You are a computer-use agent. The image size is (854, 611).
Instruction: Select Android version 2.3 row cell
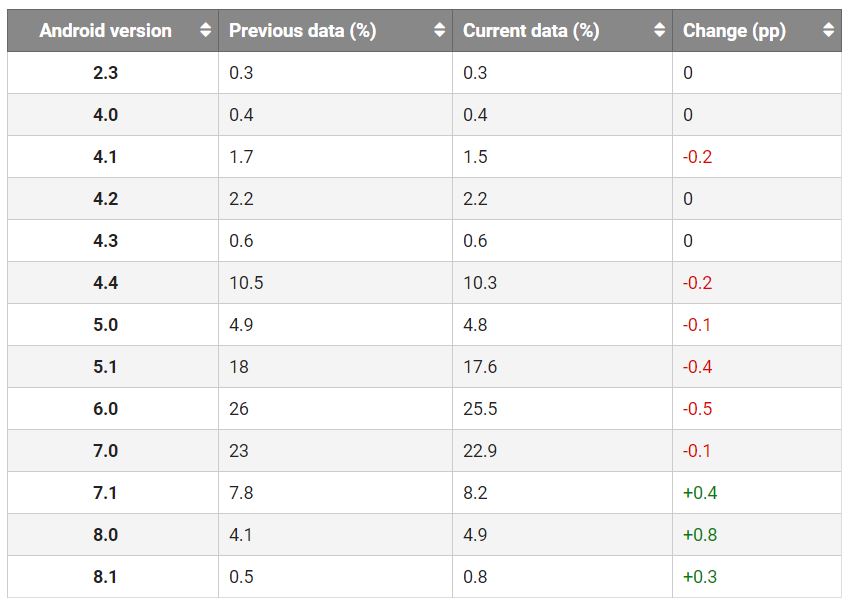tap(105, 73)
